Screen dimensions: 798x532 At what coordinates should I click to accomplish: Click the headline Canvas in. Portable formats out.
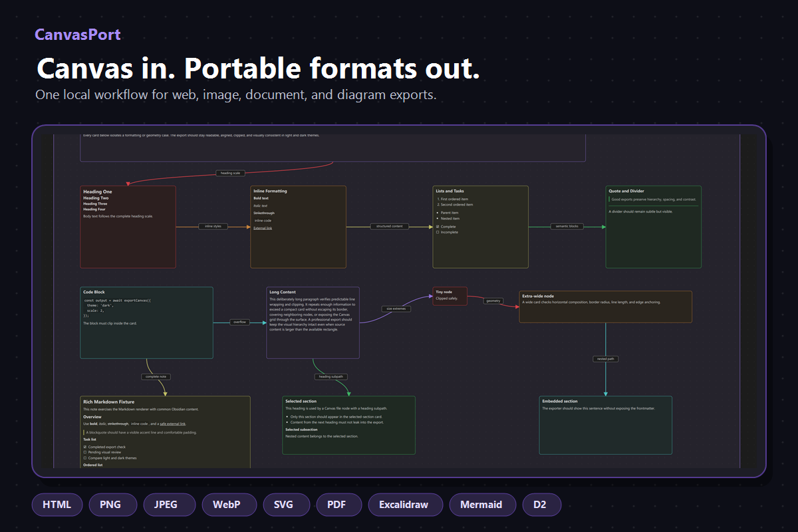258,69
